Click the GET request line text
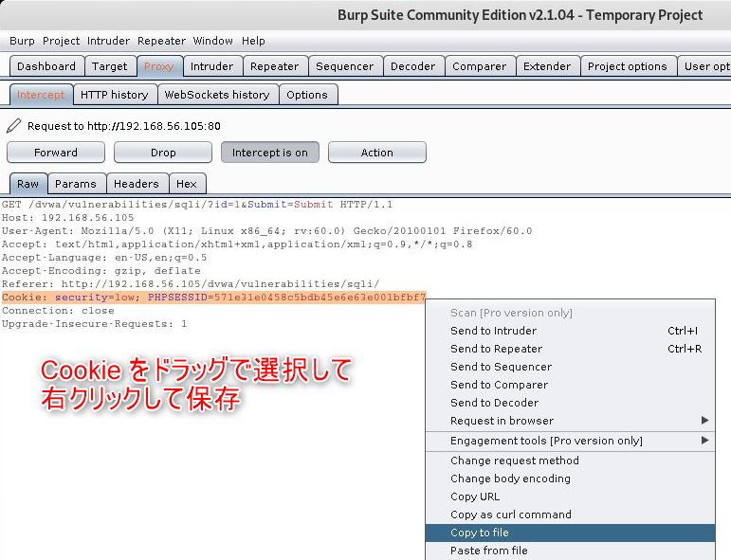Image resolution: width=731 pixels, height=560 pixels. (197, 205)
